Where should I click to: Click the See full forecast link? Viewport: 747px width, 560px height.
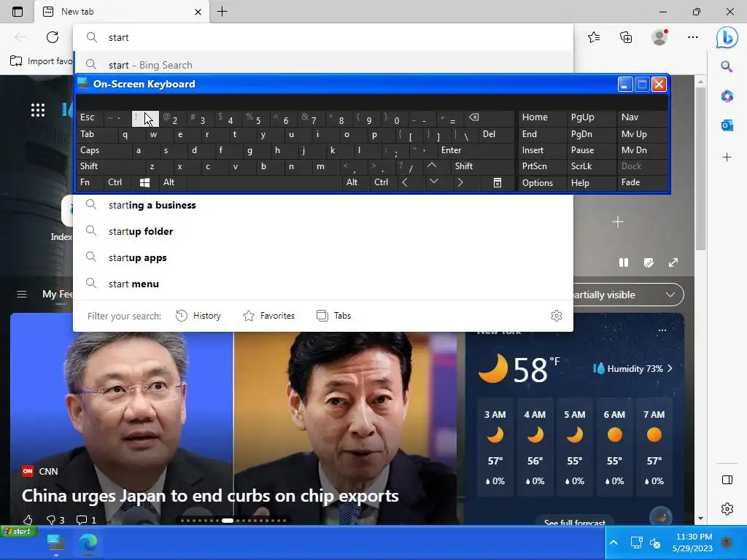click(575, 522)
